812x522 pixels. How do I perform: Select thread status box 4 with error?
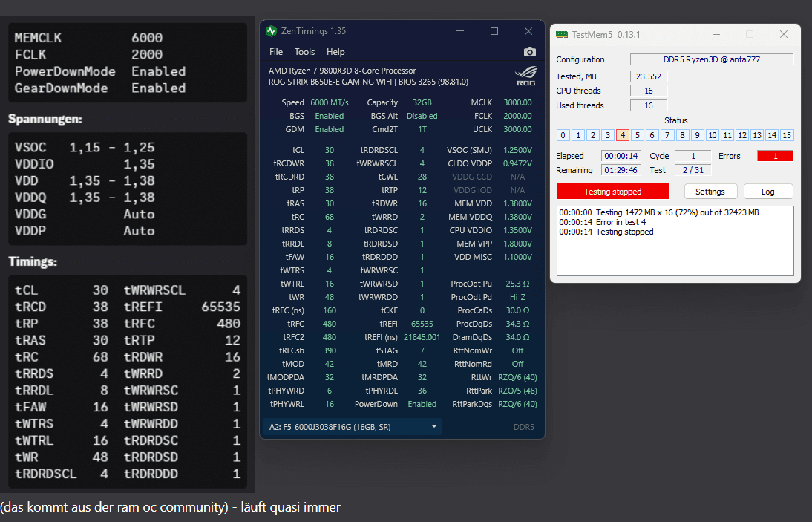coord(623,135)
